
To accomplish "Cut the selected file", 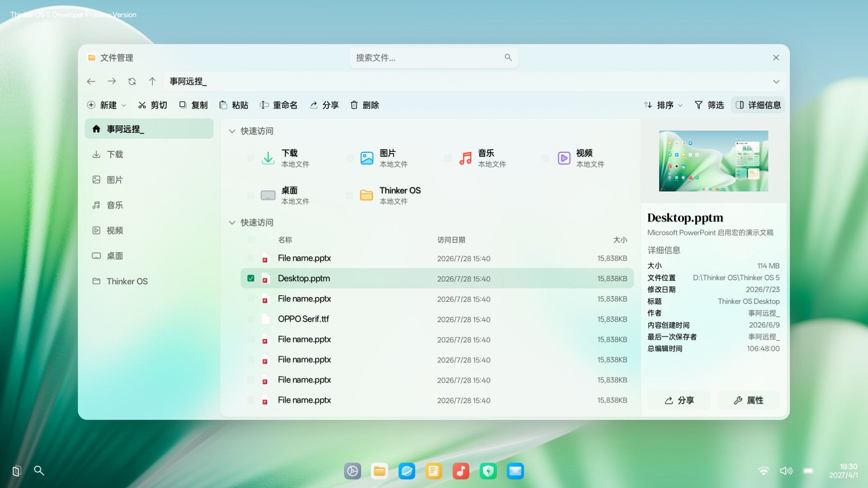I will (153, 105).
